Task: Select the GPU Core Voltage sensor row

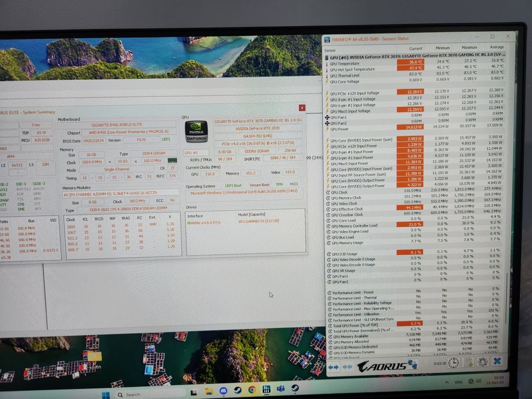Action: point(415,81)
